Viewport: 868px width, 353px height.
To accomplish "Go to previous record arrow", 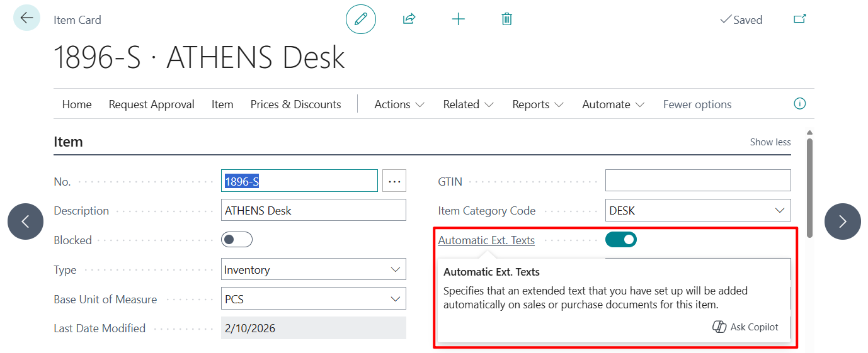I will pyautogui.click(x=26, y=221).
